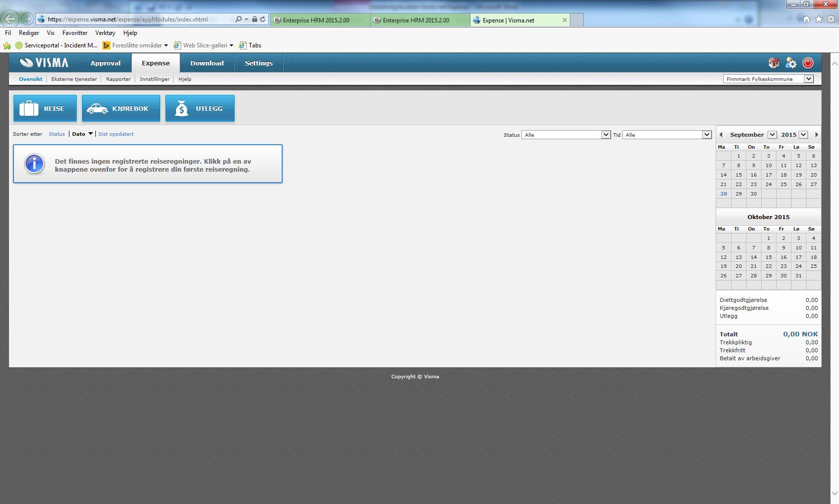Select October 31 in calendar
This screenshot has height=504, width=839.
[799, 275]
